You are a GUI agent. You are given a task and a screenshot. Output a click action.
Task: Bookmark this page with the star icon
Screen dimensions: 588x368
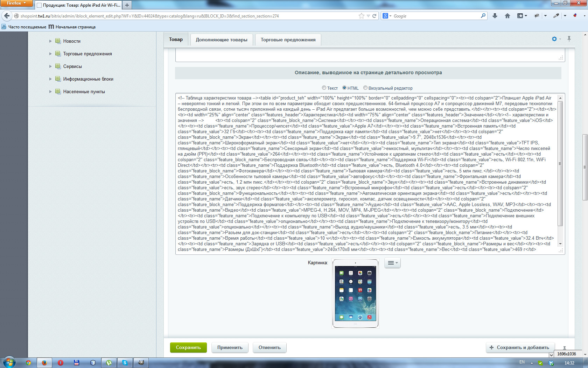tap(362, 16)
